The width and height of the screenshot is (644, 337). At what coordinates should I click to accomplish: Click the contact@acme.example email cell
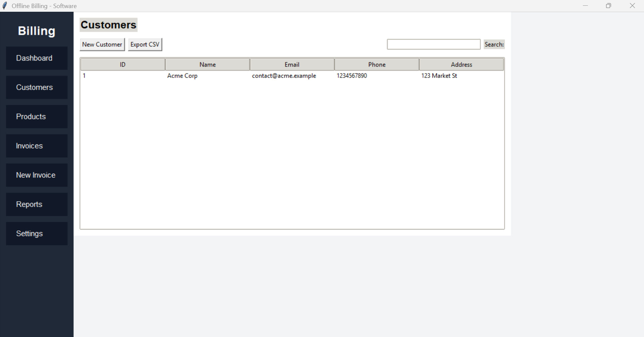tap(284, 76)
